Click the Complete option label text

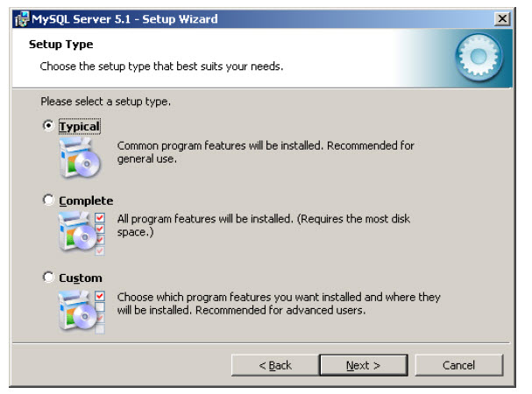click(86, 201)
